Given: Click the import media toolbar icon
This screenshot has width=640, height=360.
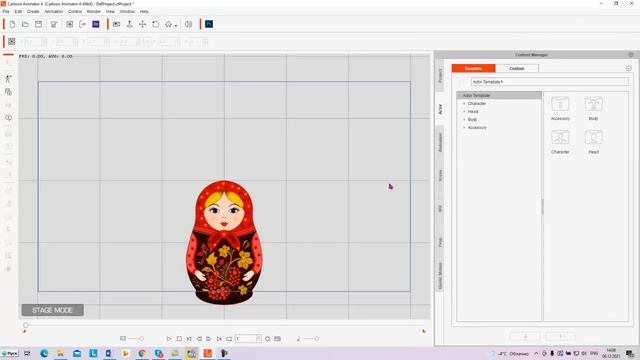Looking at the screenshot, I should (70, 24).
